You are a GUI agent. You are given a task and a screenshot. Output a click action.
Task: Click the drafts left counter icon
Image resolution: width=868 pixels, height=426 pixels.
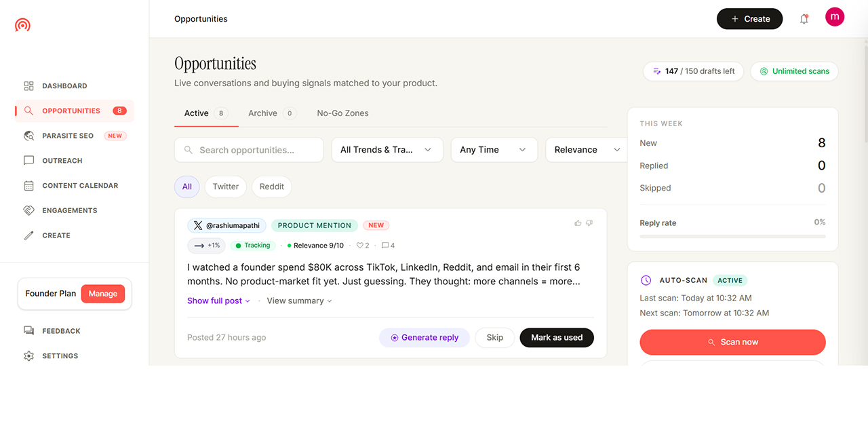coord(656,71)
